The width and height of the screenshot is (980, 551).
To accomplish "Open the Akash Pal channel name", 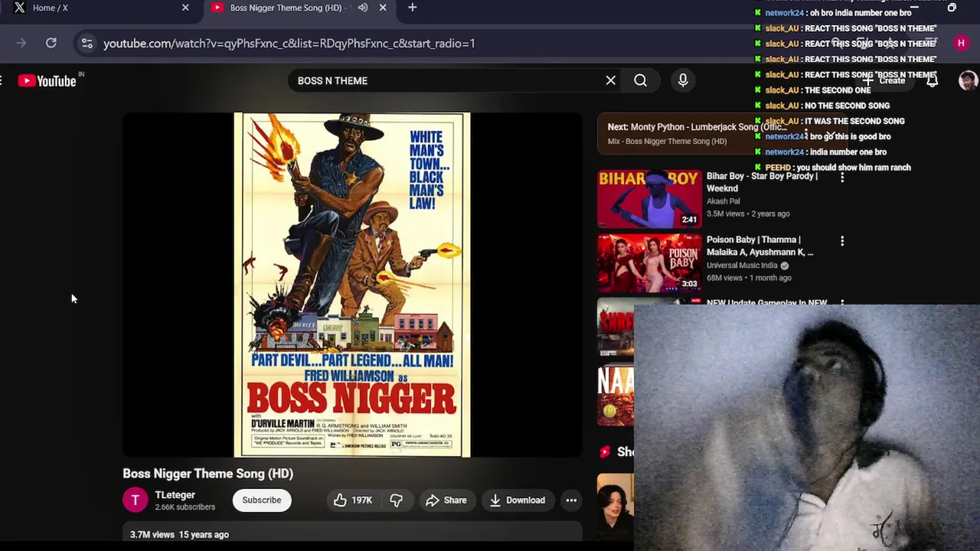I will pyautogui.click(x=724, y=201).
